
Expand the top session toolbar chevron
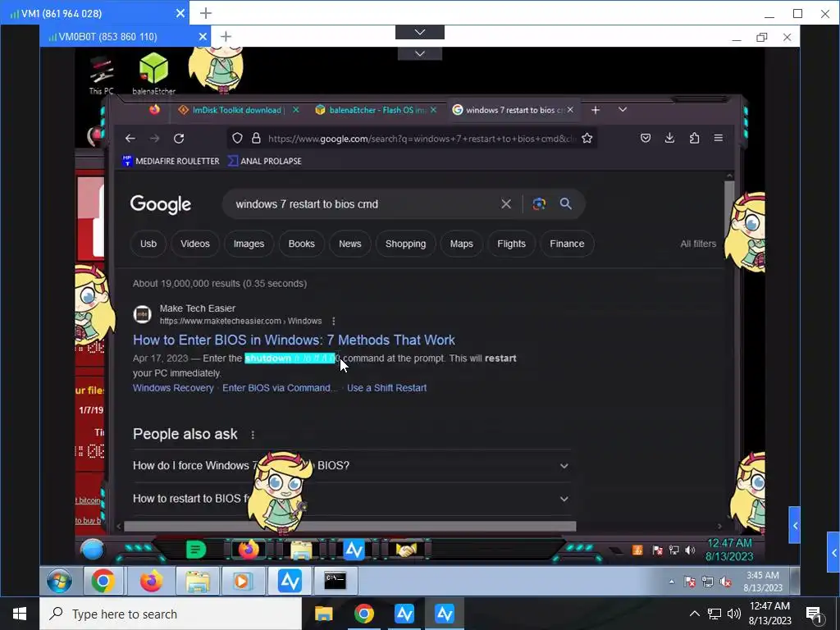click(420, 32)
